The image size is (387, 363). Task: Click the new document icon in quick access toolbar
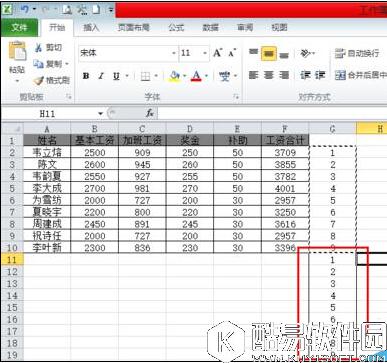96,10
